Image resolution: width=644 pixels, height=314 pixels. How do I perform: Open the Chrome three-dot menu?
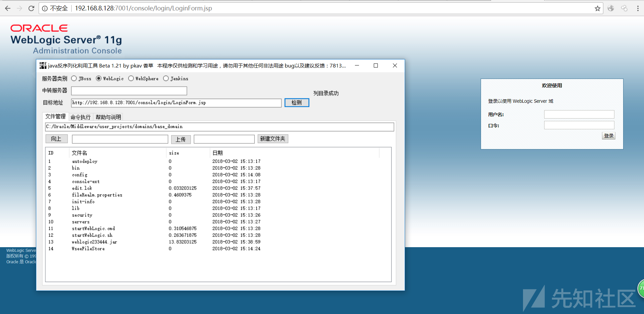tap(638, 8)
